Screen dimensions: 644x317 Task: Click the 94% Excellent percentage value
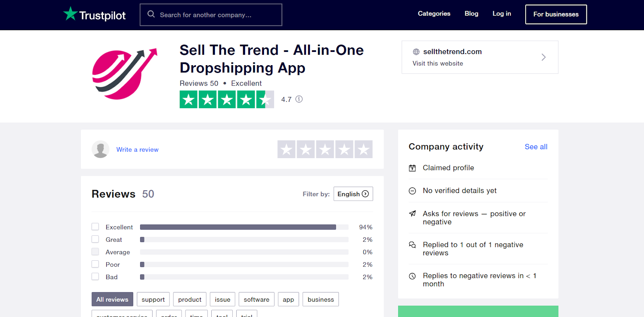pyautogui.click(x=366, y=227)
